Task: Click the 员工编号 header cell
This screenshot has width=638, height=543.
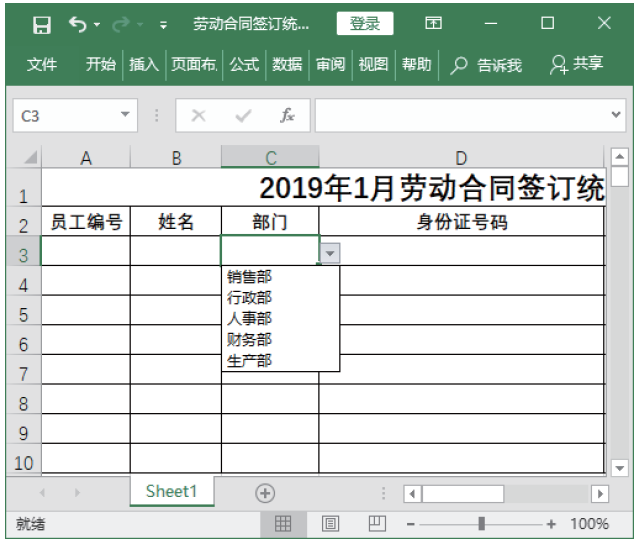Action: pos(86,222)
